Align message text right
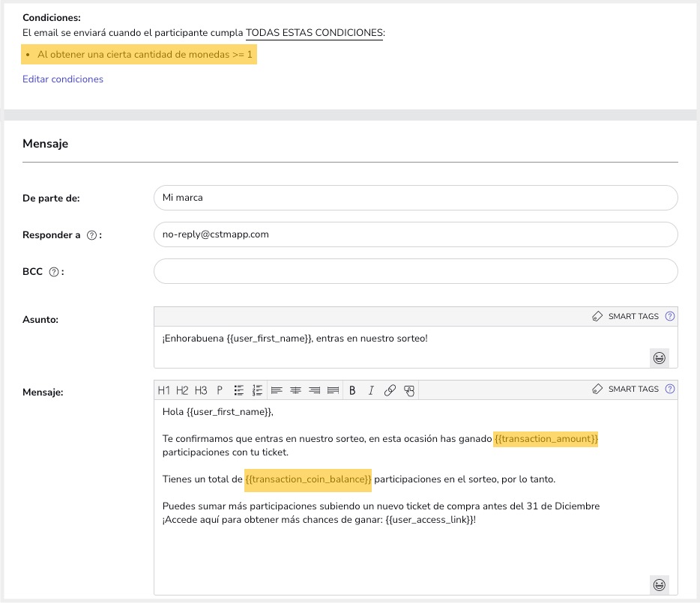This screenshot has height=603, width=700. pos(314,390)
